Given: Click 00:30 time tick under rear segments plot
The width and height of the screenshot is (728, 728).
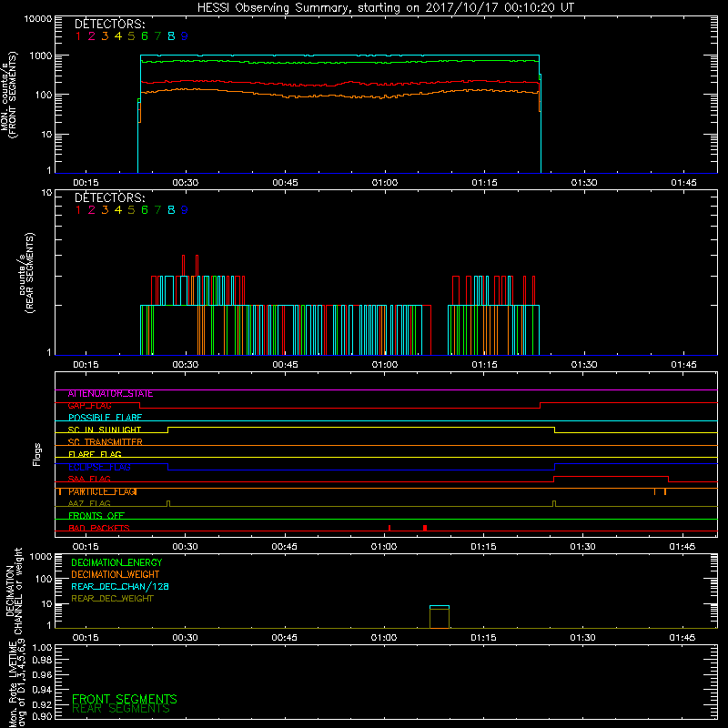Looking at the screenshot, I should tap(186, 365).
